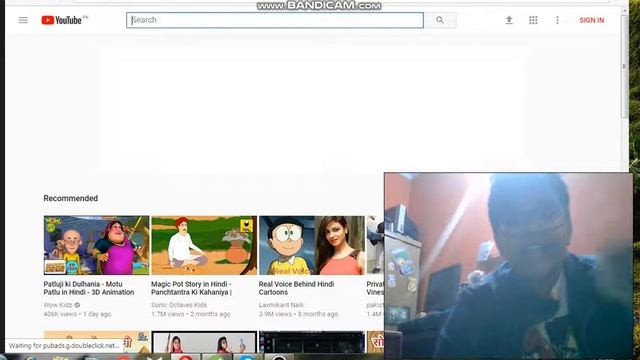Click the verified badge beside Wow Kidz
Viewport: 640px width, 360px height.
point(77,305)
